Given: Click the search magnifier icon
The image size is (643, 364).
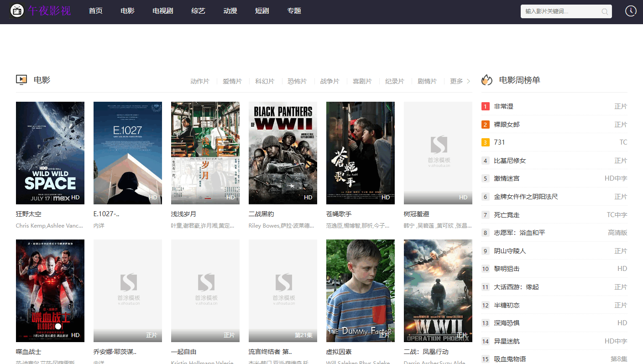Looking at the screenshot, I should [x=605, y=11].
